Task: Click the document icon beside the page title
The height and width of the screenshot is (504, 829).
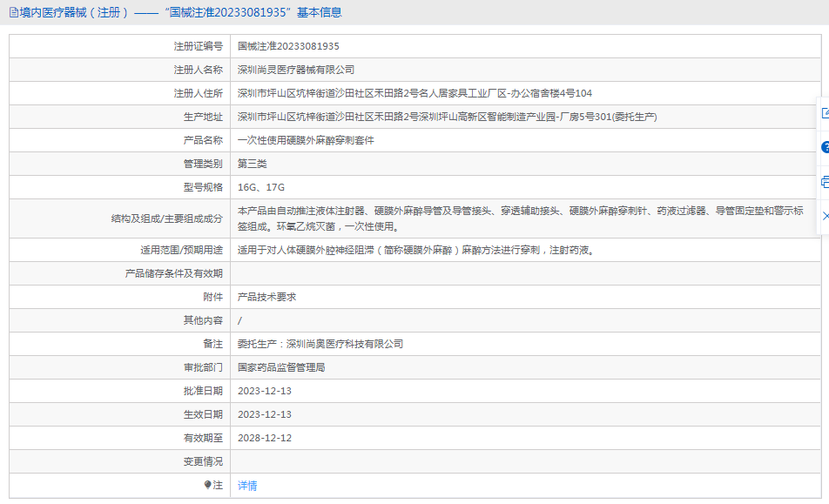Action: pos(14,13)
